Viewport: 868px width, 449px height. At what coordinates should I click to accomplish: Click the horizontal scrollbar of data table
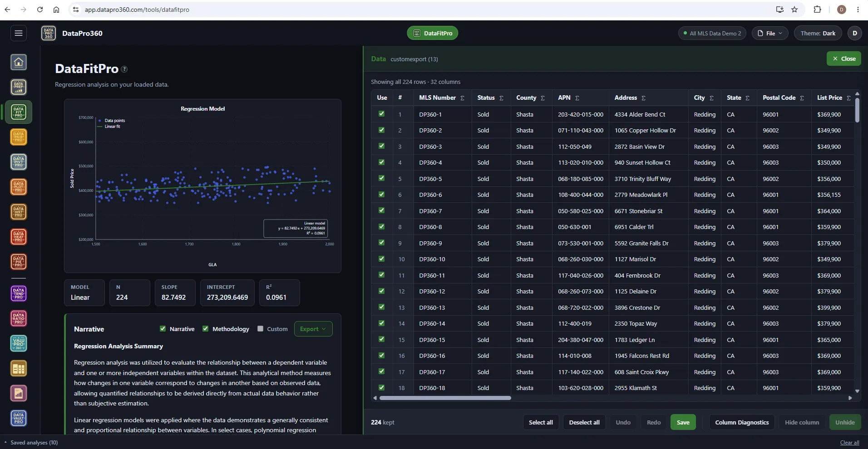(445, 398)
